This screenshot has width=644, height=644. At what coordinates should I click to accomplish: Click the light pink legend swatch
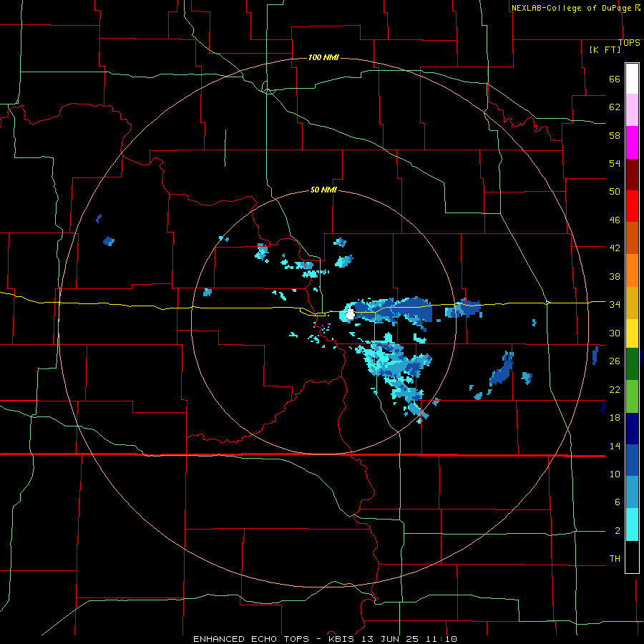pos(632,109)
